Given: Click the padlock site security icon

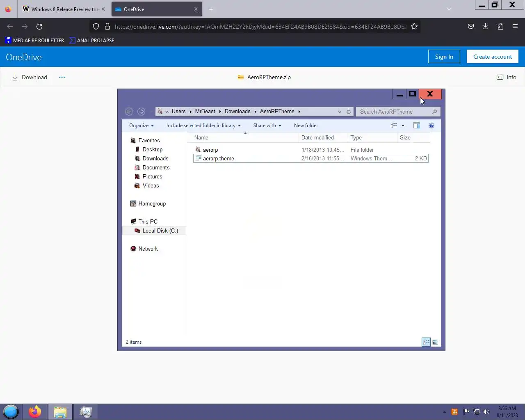Looking at the screenshot, I should [107, 26].
